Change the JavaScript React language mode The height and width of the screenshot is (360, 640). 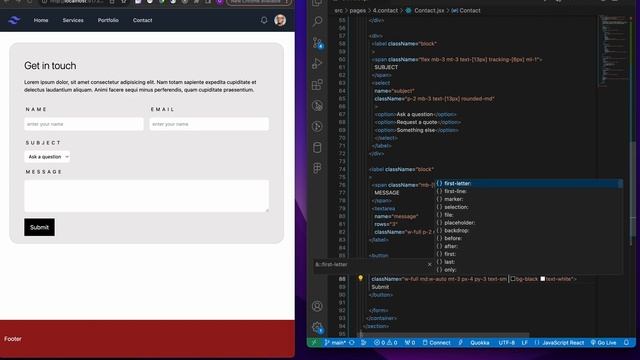559,343
